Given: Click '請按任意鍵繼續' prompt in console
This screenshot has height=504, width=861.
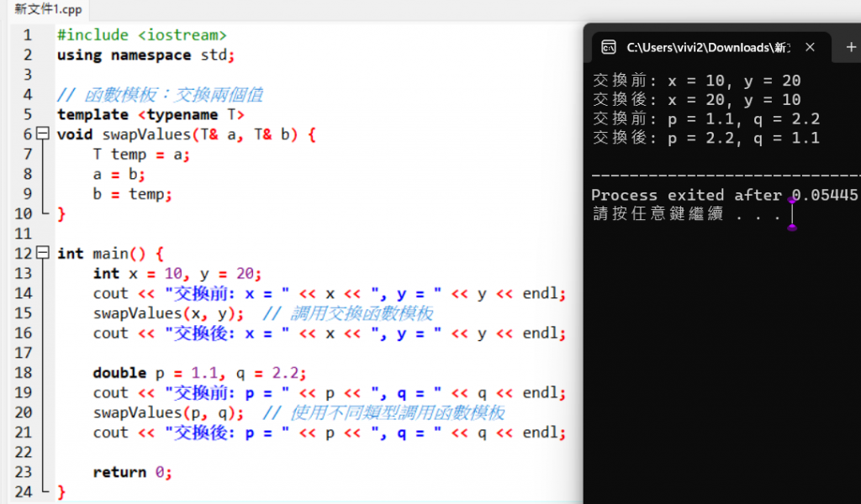Looking at the screenshot, I should (686, 214).
